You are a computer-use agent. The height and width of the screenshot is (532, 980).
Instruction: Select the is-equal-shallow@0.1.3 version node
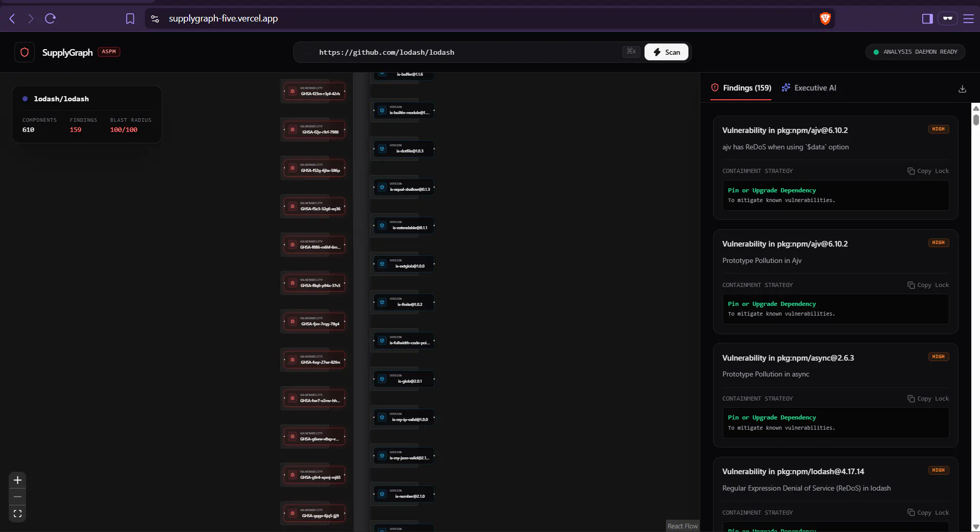[404, 187]
